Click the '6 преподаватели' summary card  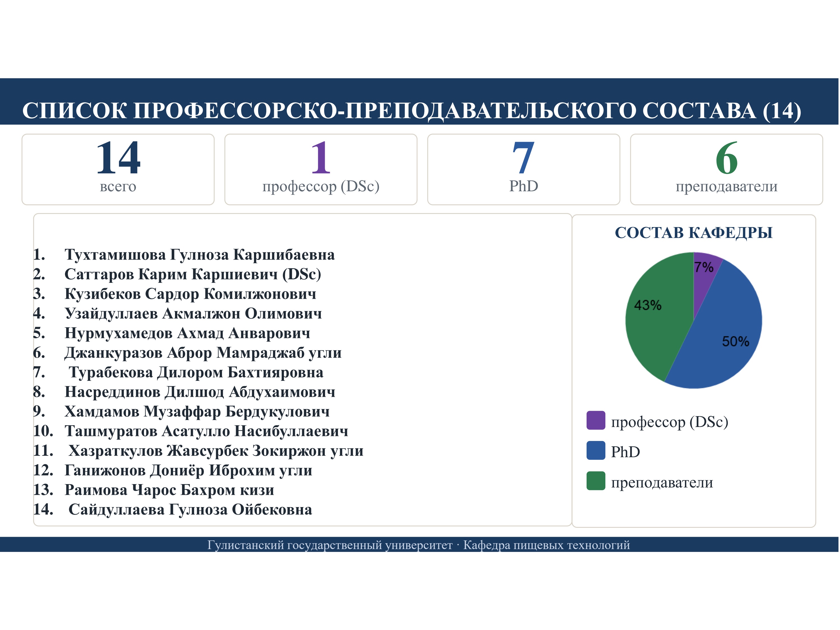point(726,169)
